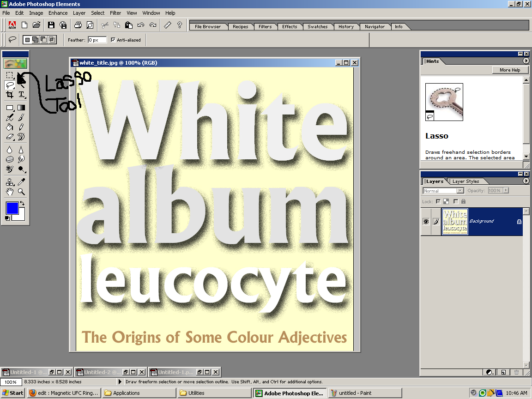Open the Effects palette tab

click(x=290, y=26)
